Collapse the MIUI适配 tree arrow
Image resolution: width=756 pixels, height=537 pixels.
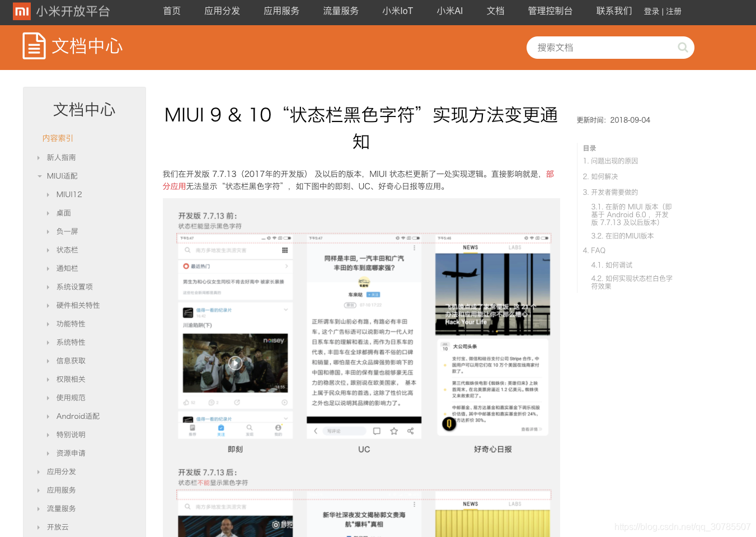pyautogui.click(x=40, y=176)
